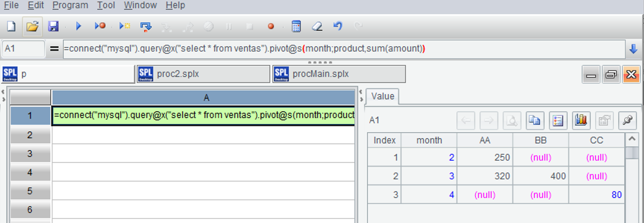Click the Value table scrollbar up arrow
The width and height of the screenshot is (644, 223).
pos(632,140)
